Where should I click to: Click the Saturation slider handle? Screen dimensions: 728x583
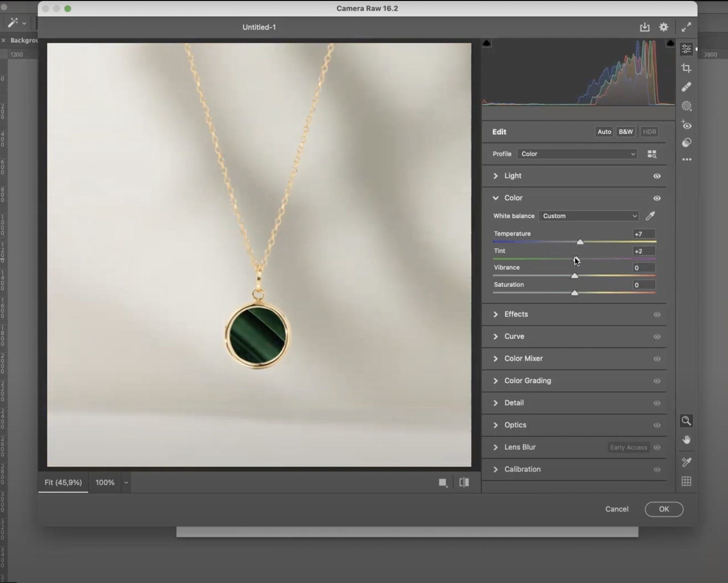click(574, 293)
